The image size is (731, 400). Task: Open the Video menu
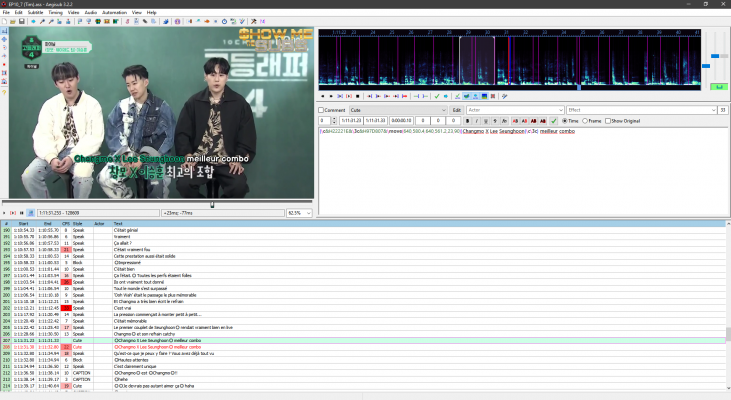74,13
